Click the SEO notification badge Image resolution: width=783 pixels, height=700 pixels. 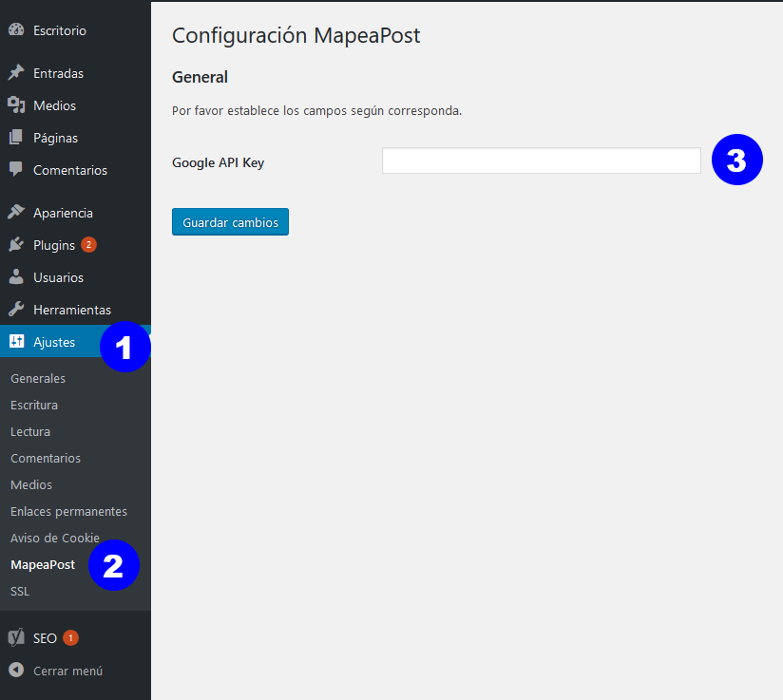pos(71,637)
